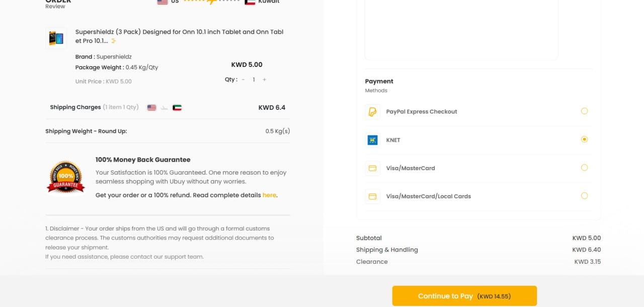Click the PayPal logo icon
644x307 pixels.
[x=372, y=112]
